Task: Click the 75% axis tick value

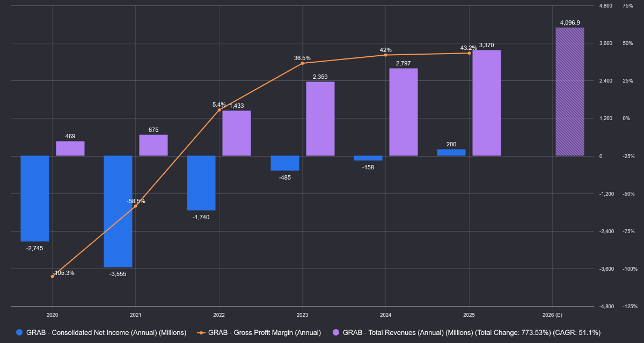Action: 628,6
